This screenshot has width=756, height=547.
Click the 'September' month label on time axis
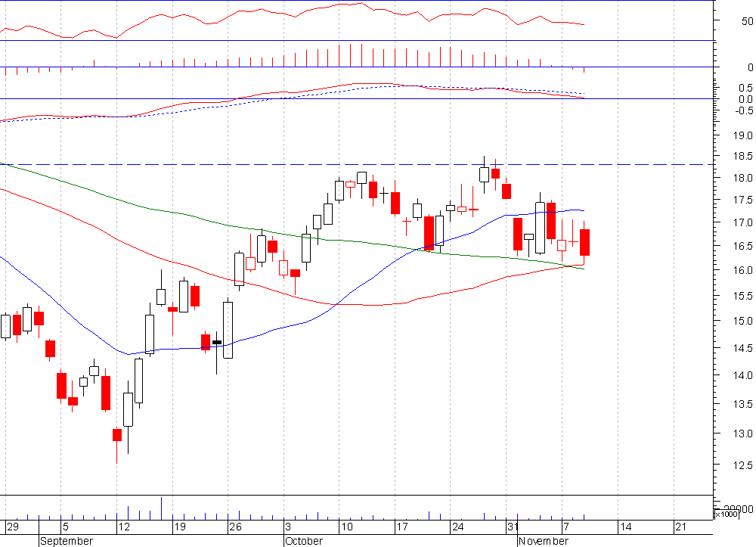[67, 541]
